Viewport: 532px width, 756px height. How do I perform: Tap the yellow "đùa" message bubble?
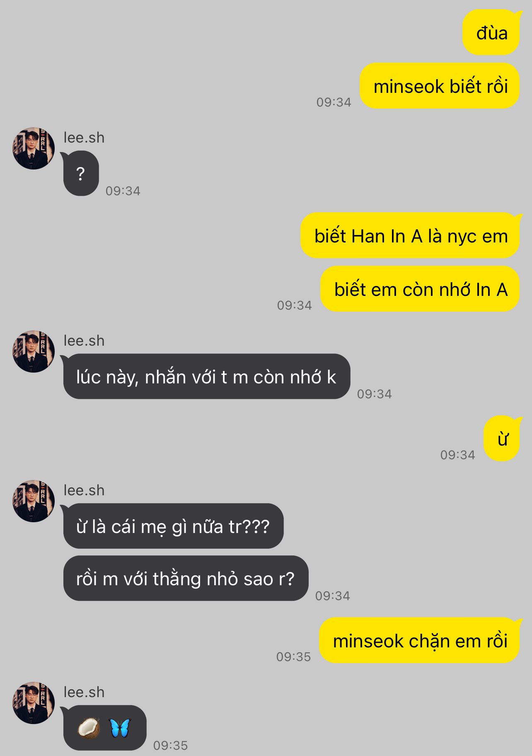(x=491, y=33)
